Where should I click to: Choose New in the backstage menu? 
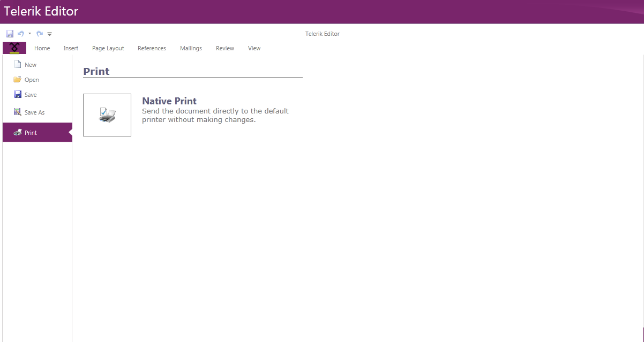click(38, 65)
